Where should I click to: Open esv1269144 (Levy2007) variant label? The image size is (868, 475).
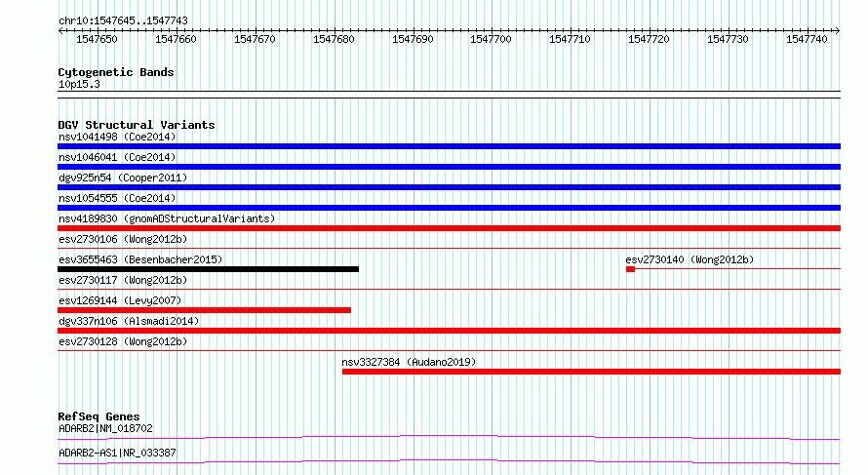coord(120,300)
